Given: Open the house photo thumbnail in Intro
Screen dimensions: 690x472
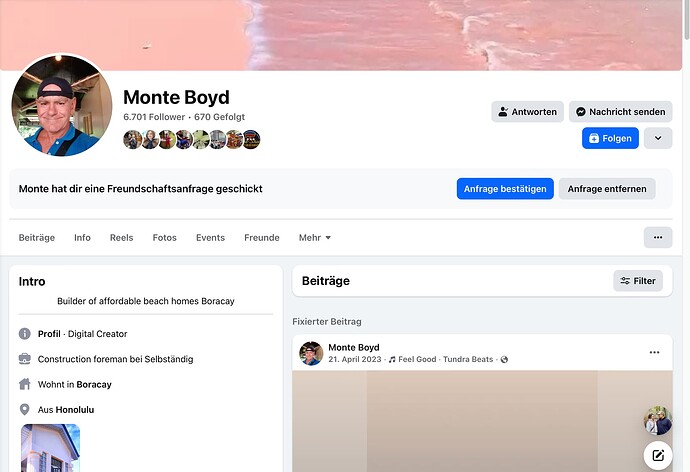Looking at the screenshot, I should click(51, 448).
